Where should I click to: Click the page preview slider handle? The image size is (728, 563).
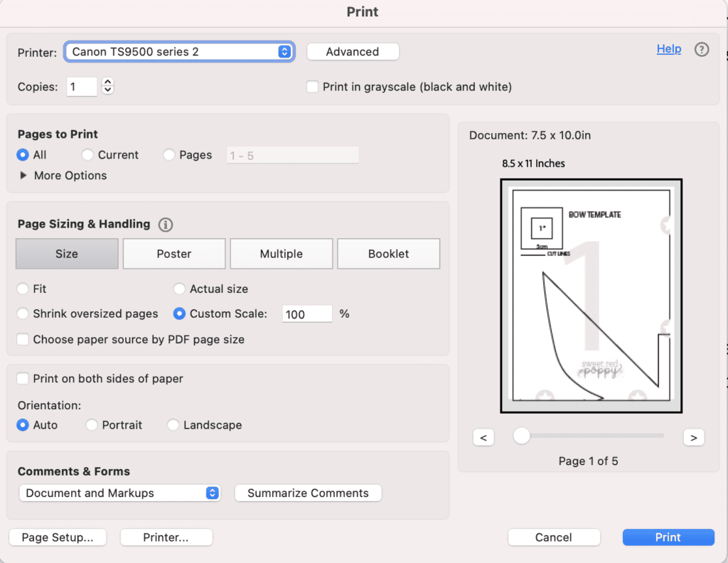tap(522, 436)
